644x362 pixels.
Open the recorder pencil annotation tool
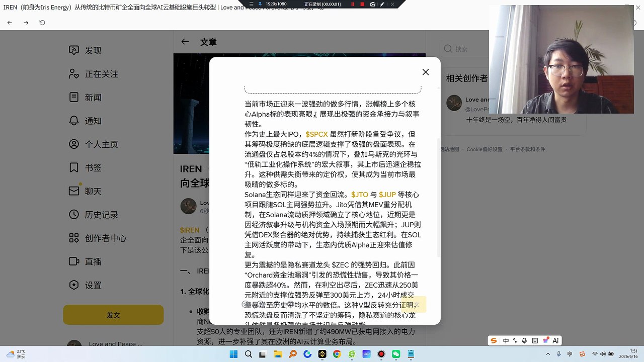click(x=382, y=4)
